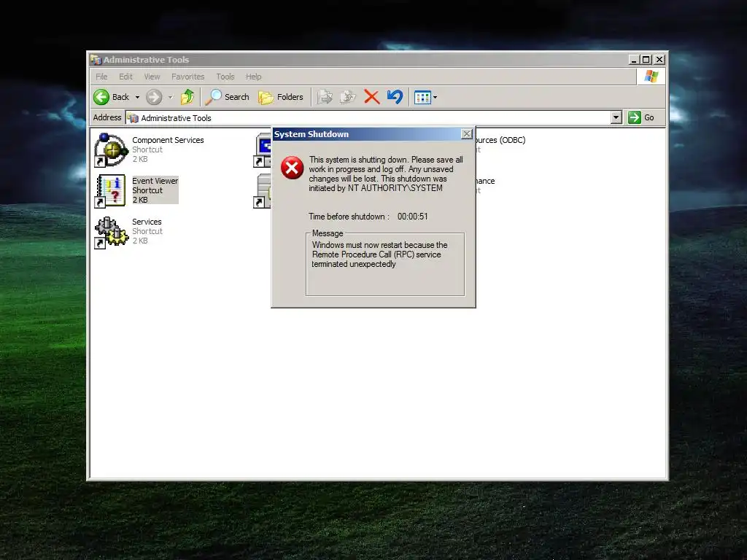The image size is (747, 560).
Task: Click the green Back arrow icon
Action: pos(101,97)
